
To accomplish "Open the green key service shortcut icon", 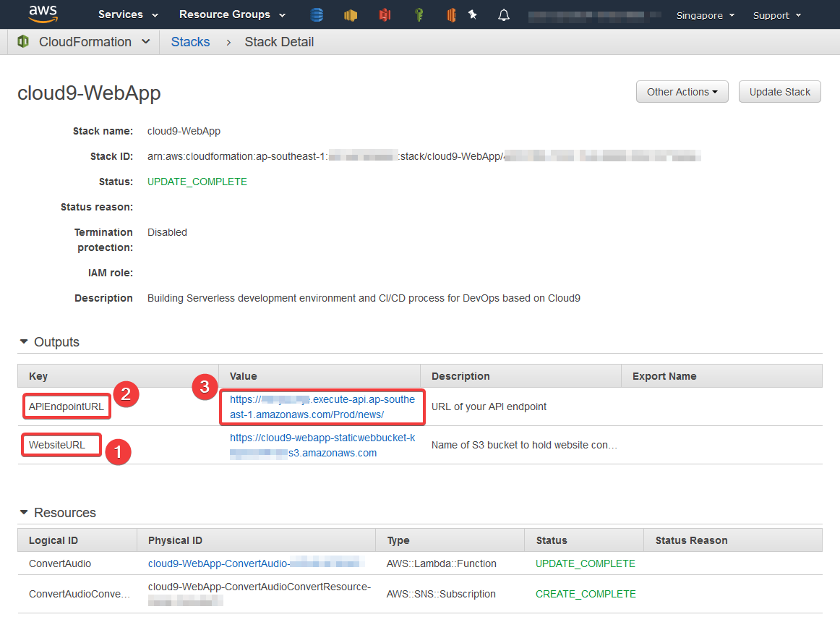I will click(419, 15).
